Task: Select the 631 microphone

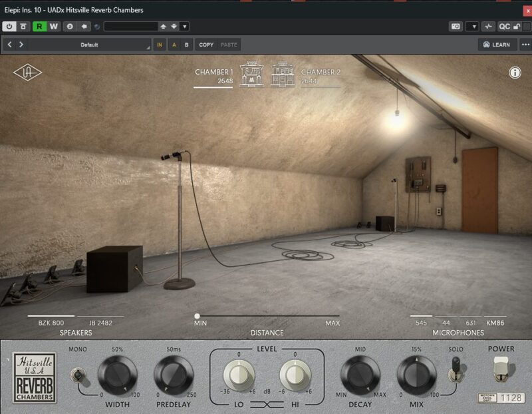Action: (x=471, y=320)
